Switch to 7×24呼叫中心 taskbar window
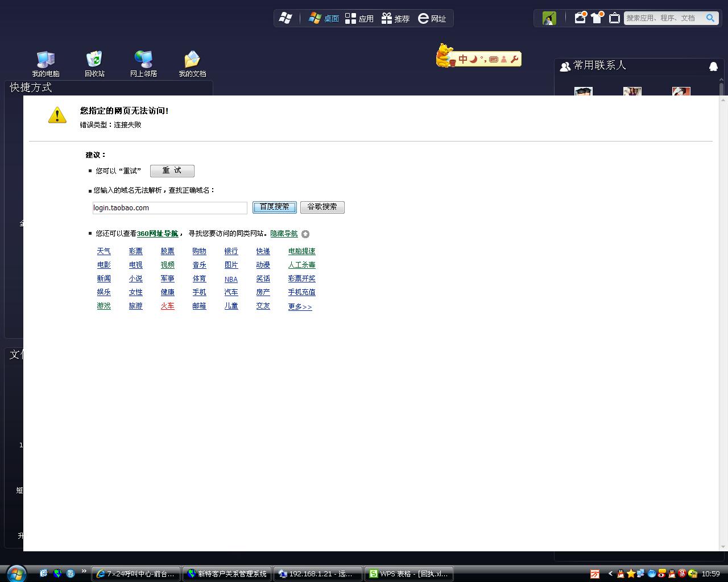 click(136, 573)
